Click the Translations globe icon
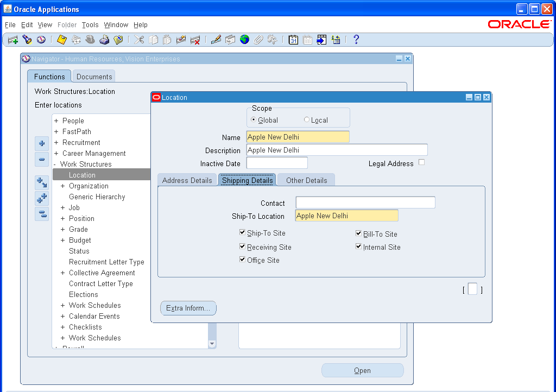Viewport: 556px width, 392px height. click(243, 39)
